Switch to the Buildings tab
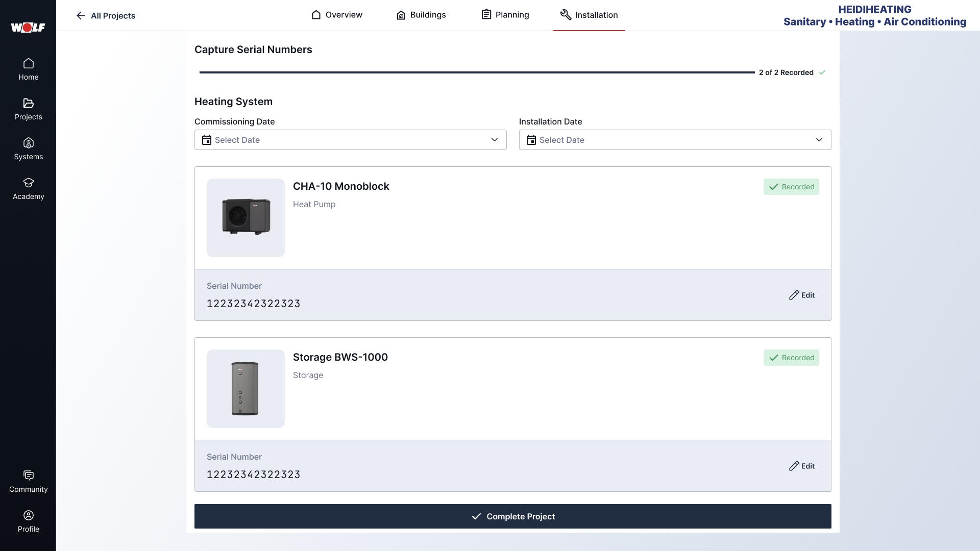Screen dimensions: 980x551 click(x=422, y=15)
